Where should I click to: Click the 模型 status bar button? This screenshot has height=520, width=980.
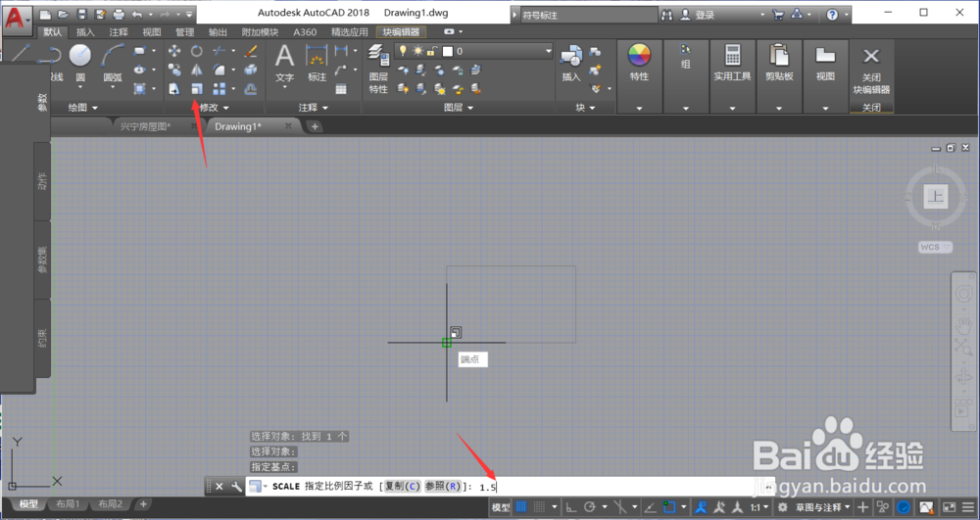[501, 507]
